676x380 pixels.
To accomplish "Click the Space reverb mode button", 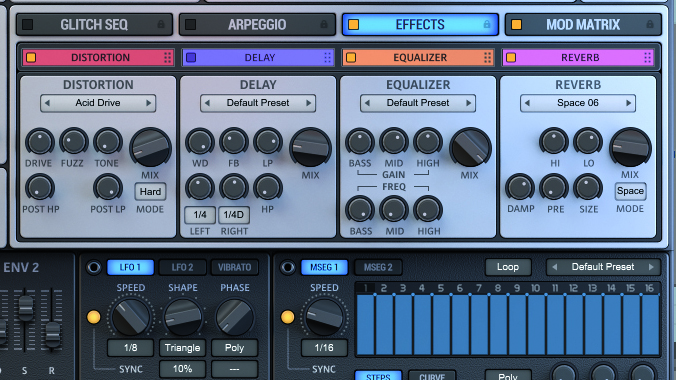I will coord(630,191).
